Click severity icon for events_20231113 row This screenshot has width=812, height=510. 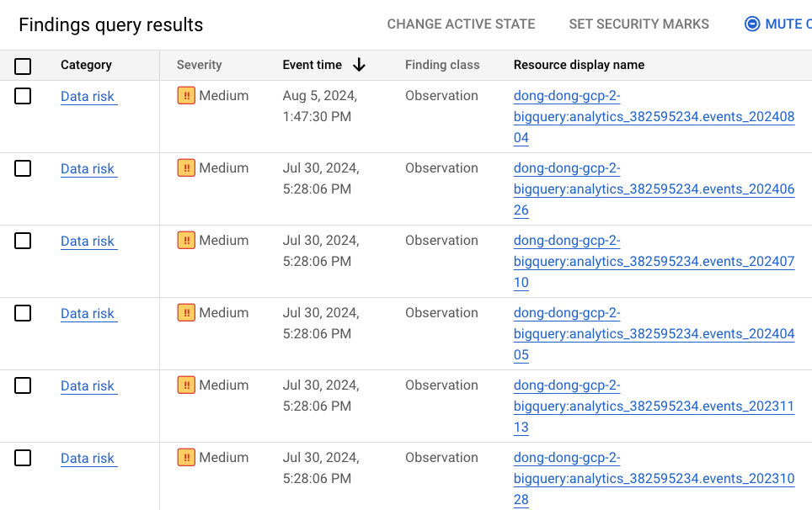[186, 385]
